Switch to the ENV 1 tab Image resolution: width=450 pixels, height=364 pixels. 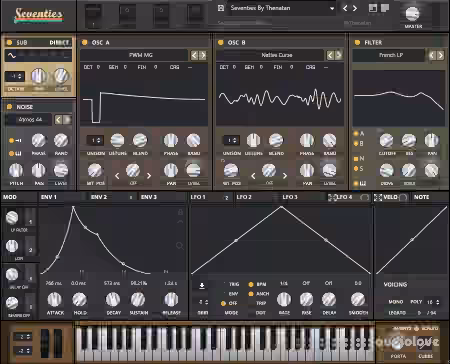point(49,197)
